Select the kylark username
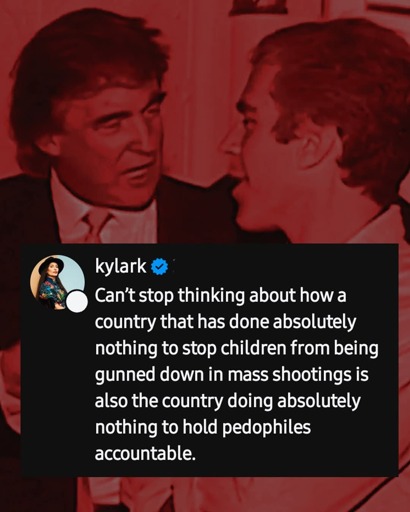 point(120,266)
